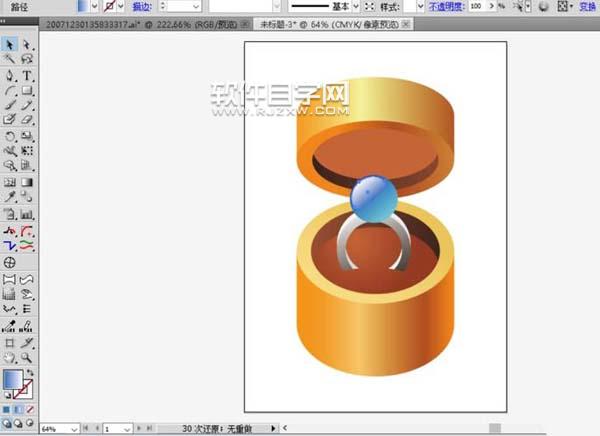The height and width of the screenshot is (436, 600).
Task: Set paint mode to None
Action: point(30,410)
